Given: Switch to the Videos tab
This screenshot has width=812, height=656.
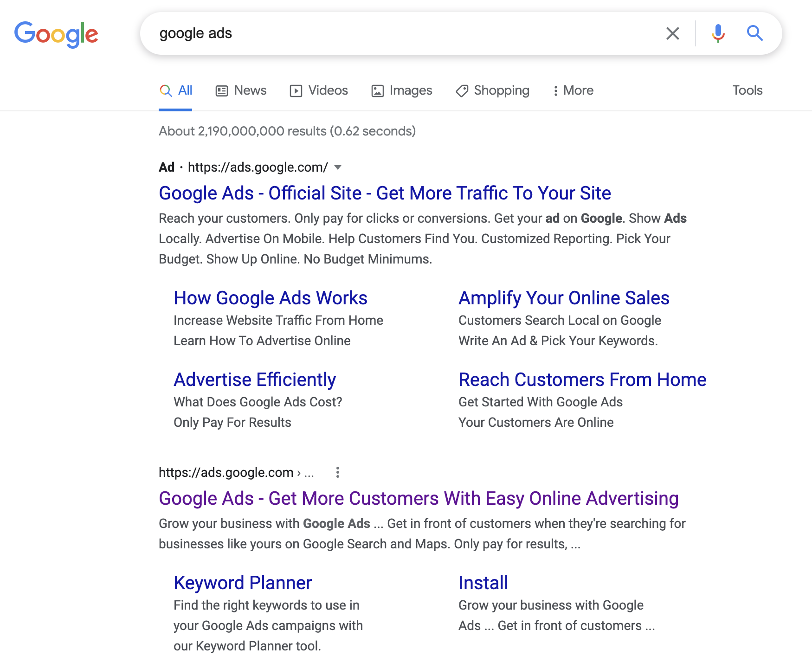Looking at the screenshot, I should pyautogui.click(x=319, y=90).
